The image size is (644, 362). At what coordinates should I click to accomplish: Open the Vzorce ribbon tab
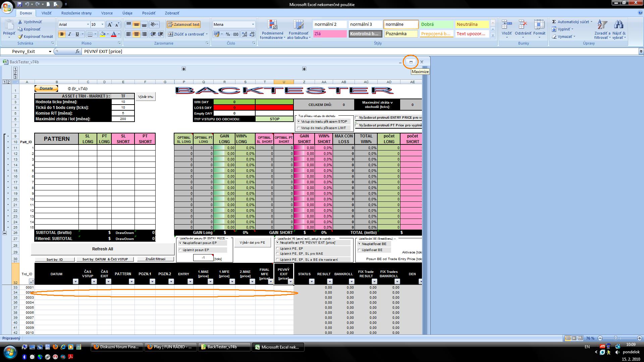[107, 13]
